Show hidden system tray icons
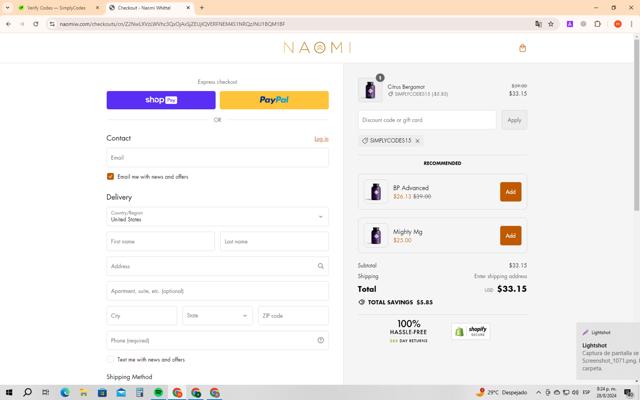The image size is (640, 400). point(538,393)
